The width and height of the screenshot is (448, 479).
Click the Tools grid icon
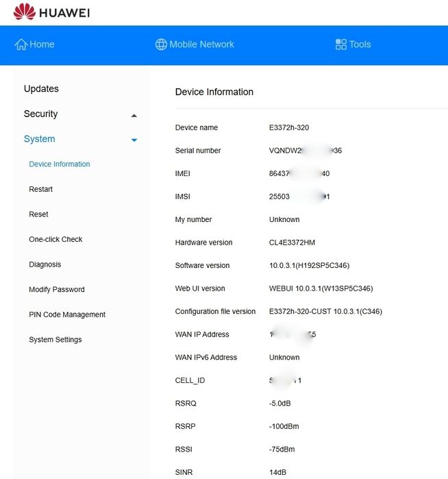[x=341, y=45]
